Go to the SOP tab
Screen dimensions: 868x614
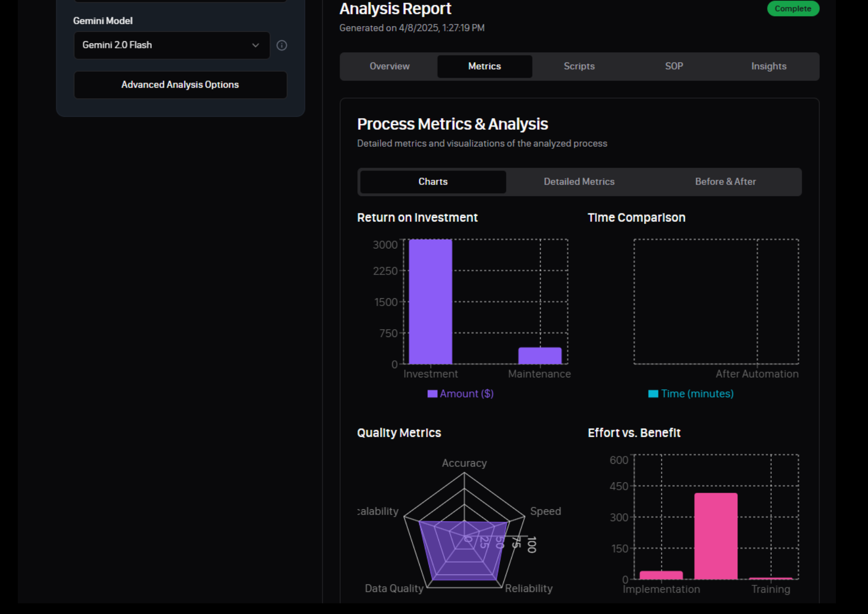(x=674, y=66)
